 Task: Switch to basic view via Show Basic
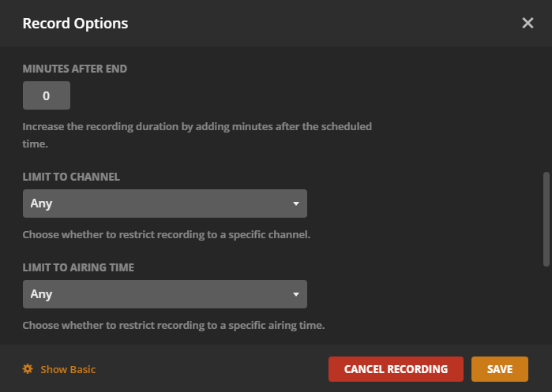tap(68, 369)
